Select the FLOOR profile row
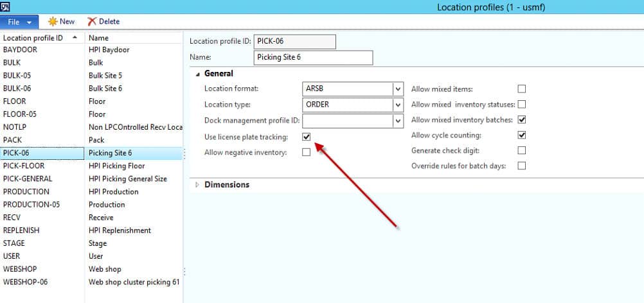 (x=91, y=101)
